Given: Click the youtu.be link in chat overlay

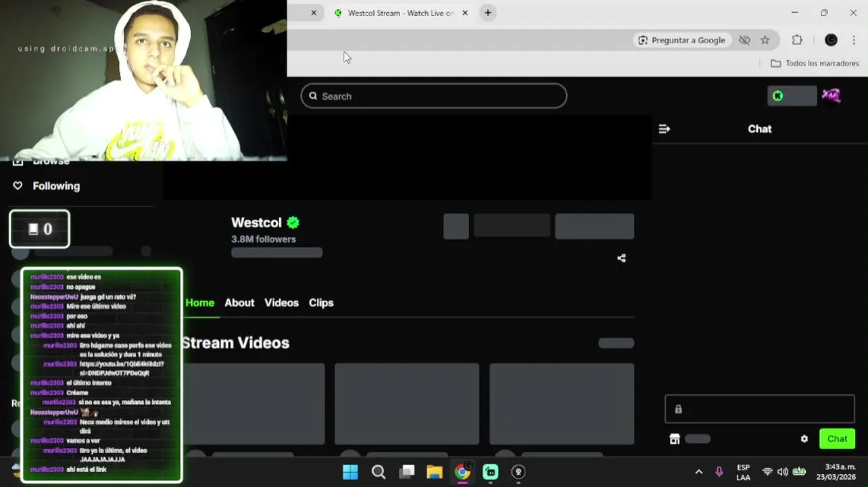Looking at the screenshot, I should click(x=122, y=369).
